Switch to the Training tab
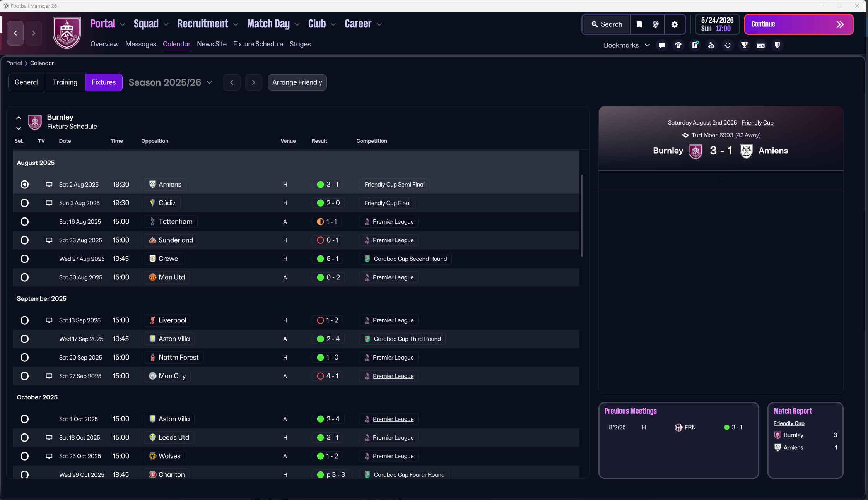868x500 pixels. (x=65, y=82)
